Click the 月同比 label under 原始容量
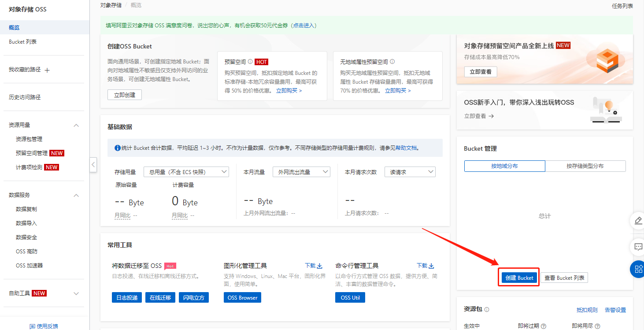 click(123, 215)
